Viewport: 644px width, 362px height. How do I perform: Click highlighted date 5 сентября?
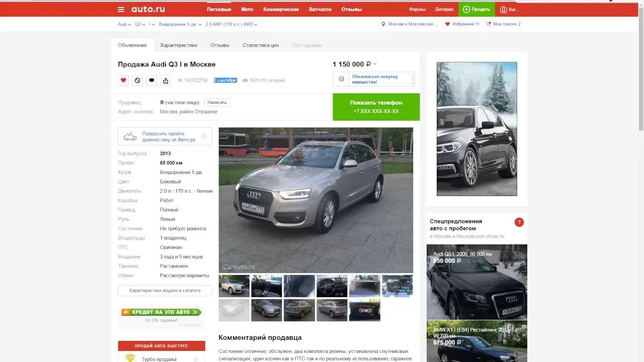[225, 80]
